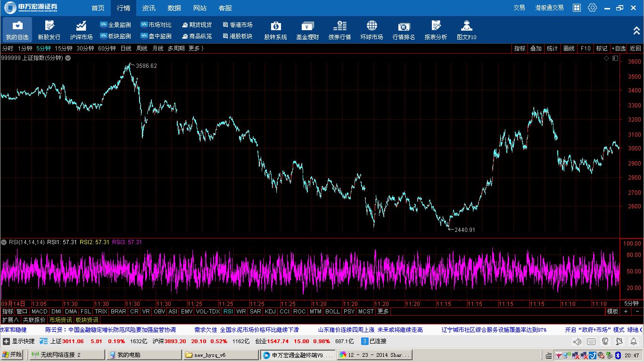Open 期货现货 futures and spot

pyautogui.click(x=197, y=25)
